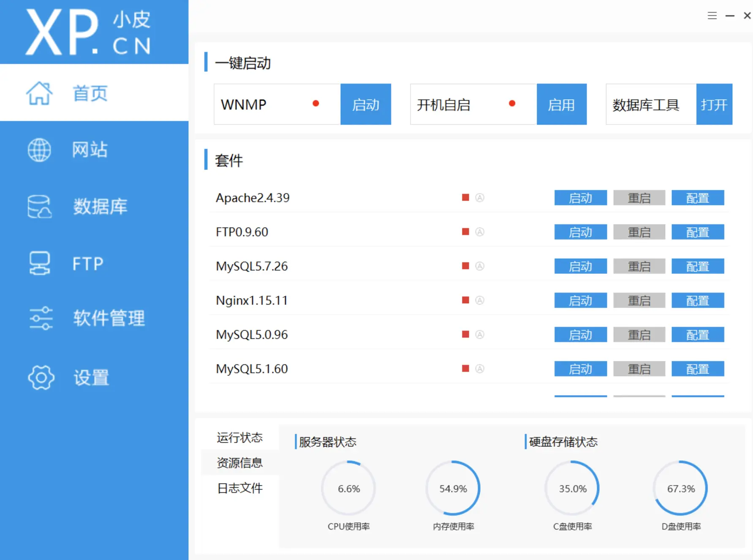
Task: Restart MySQL5.7.26 with 重启
Action: pos(639,266)
